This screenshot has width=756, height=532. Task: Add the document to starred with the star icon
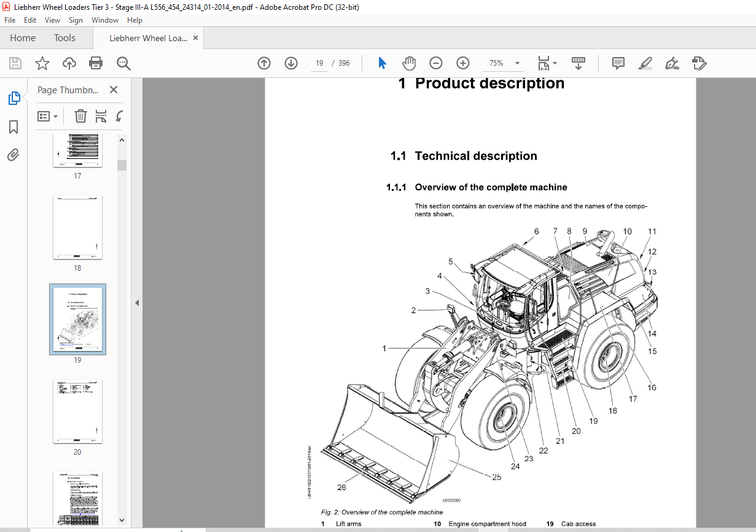(x=42, y=63)
